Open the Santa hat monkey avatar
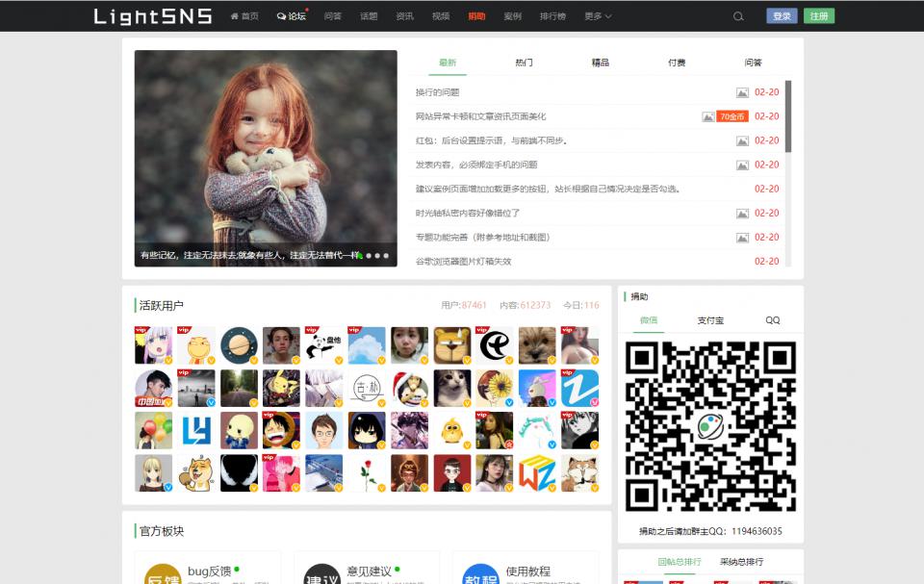The image size is (924, 584). (x=409, y=389)
